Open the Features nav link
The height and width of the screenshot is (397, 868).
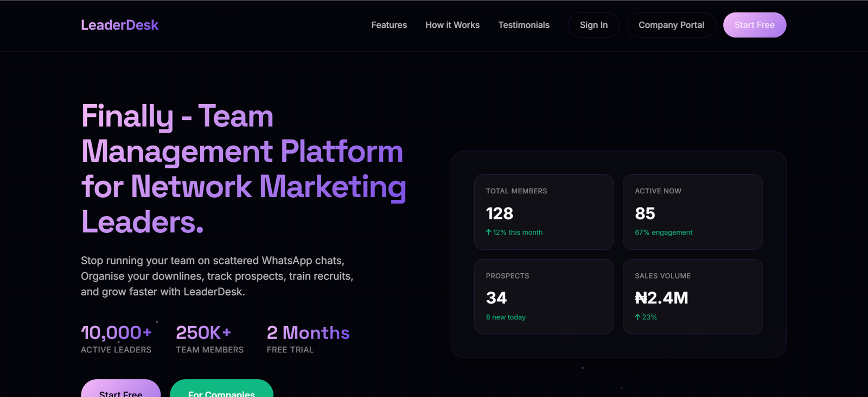tap(389, 25)
